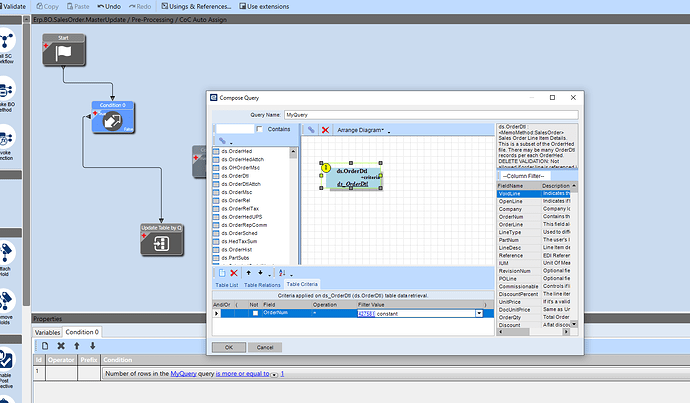Screen dimensions: 690x403
Task: Delete the criteria row with red X
Action: [234, 272]
